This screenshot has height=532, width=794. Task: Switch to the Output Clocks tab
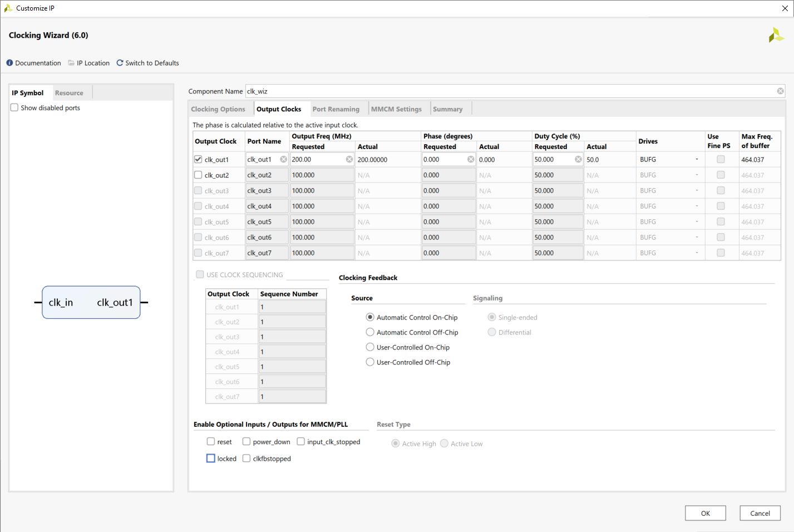[279, 109]
